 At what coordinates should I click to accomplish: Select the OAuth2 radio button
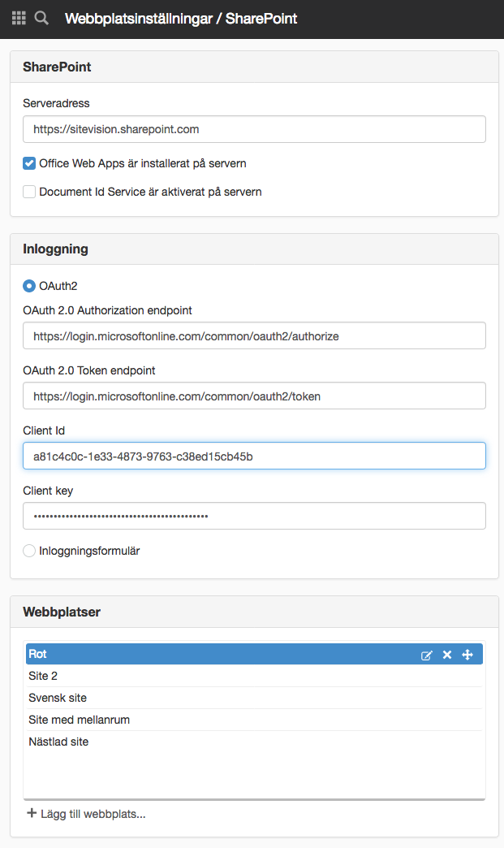(x=29, y=286)
